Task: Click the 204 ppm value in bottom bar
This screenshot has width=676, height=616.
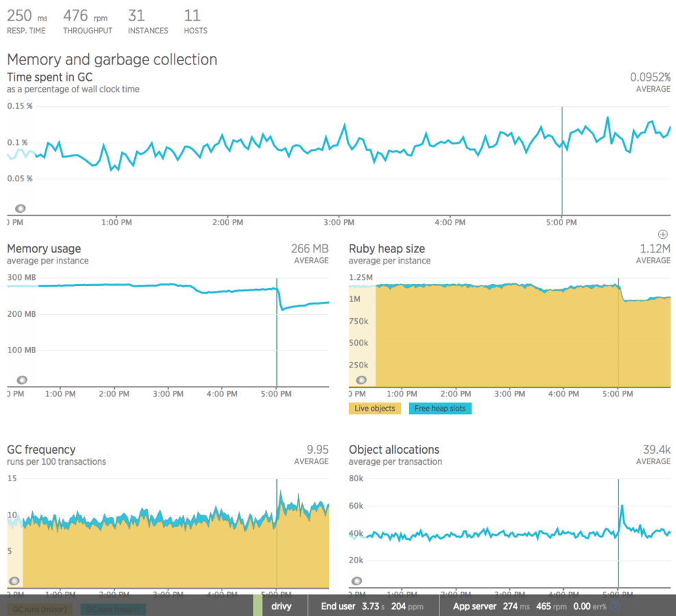Action: [x=407, y=606]
